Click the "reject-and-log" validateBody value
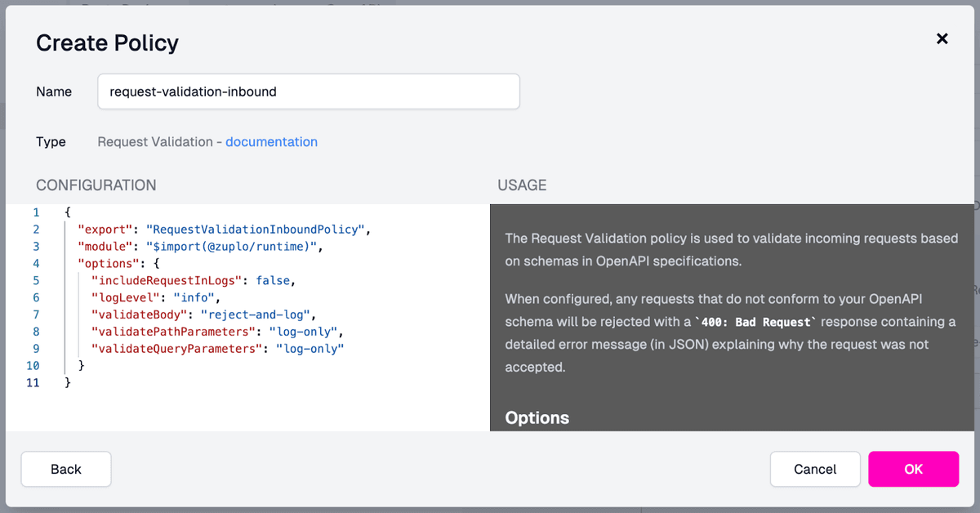 pos(261,315)
